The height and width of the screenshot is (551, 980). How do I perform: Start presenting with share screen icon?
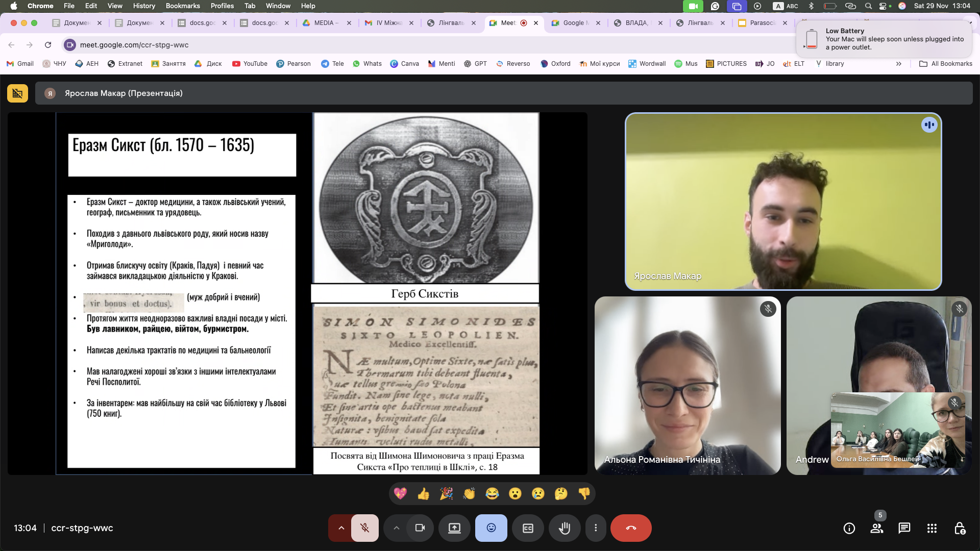[x=454, y=528]
